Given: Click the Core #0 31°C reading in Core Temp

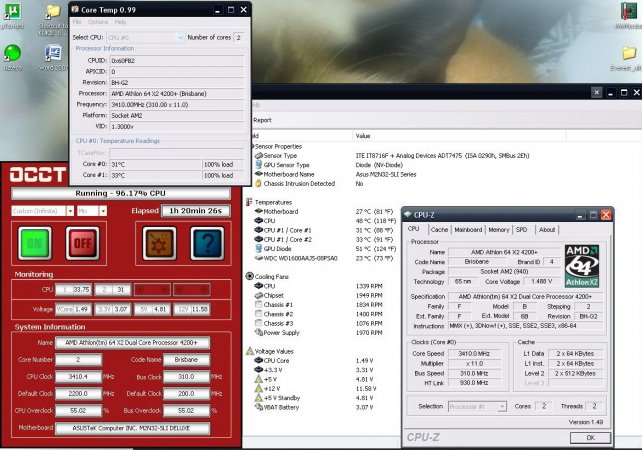Looking at the screenshot, I should point(156,164).
